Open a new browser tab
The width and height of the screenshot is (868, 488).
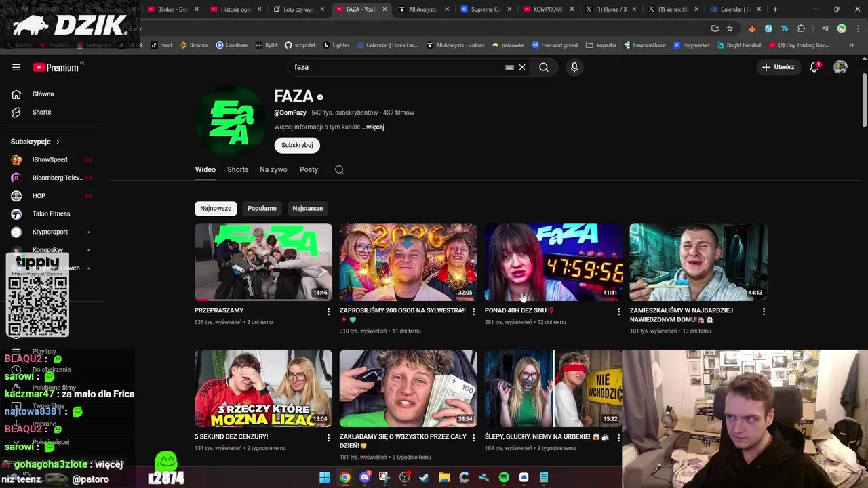point(775,9)
